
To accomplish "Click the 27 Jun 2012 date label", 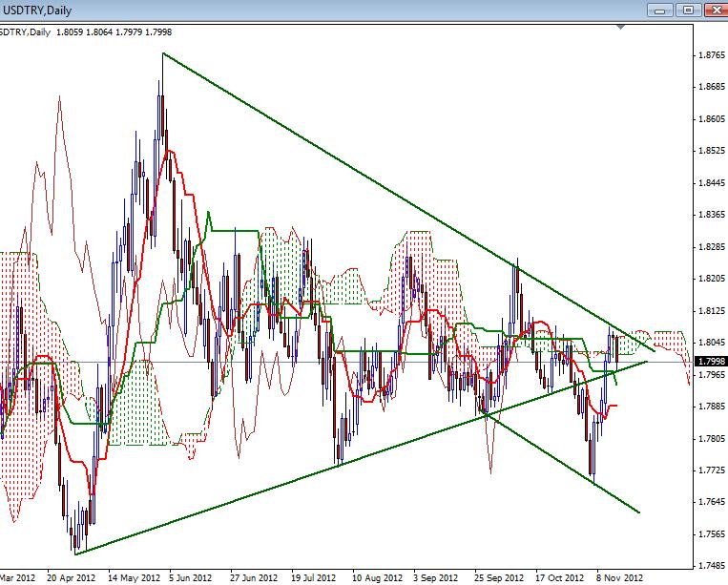I will [x=253, y=578].
